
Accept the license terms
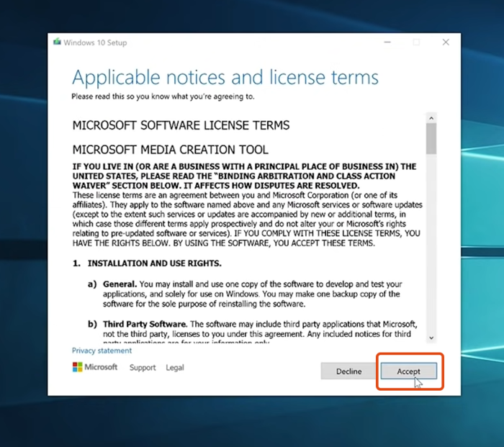[408, 371]
